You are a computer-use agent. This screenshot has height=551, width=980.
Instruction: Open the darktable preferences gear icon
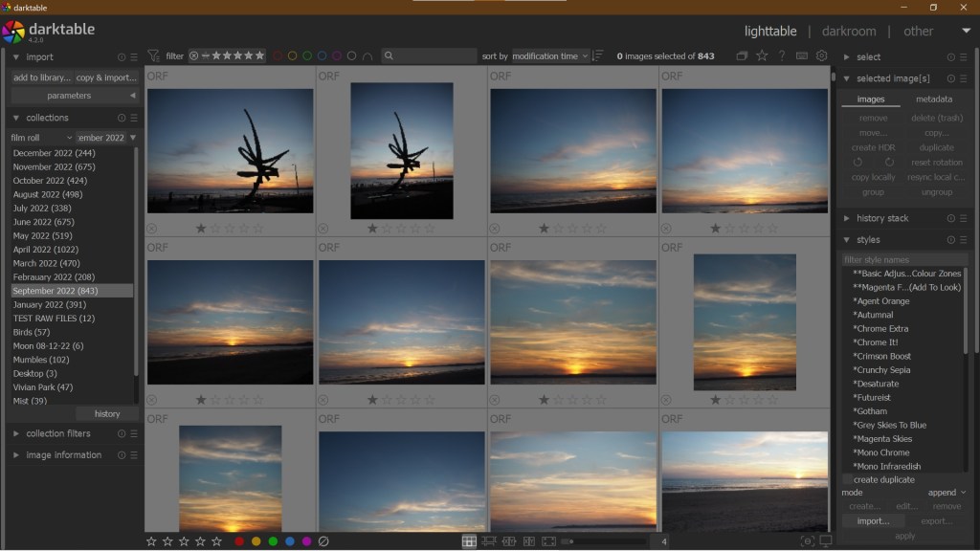[x=821, y=56]
